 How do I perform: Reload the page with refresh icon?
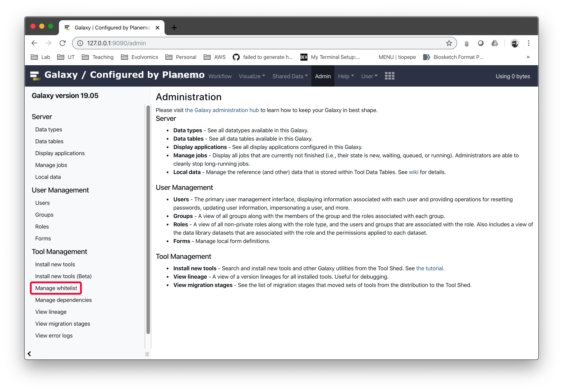pos(62,43)
